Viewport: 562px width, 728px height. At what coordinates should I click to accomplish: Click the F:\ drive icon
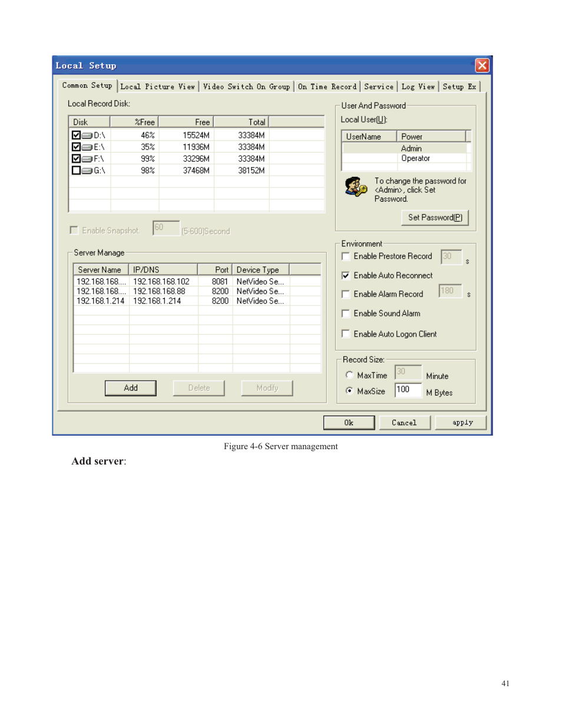pos(87,159)
